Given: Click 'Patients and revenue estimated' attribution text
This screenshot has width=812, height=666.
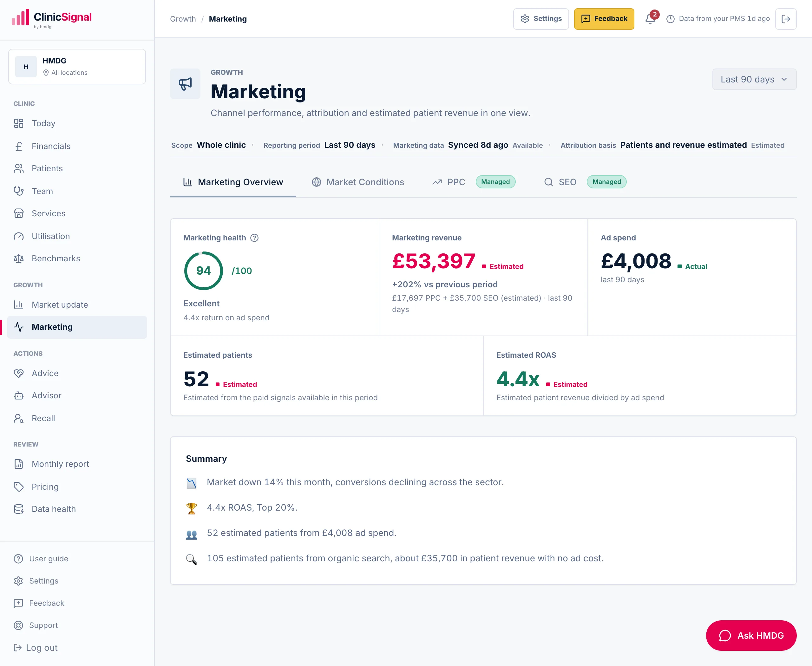Looking at the screenshot, I should pyautogui.click(x=683, y=145).
